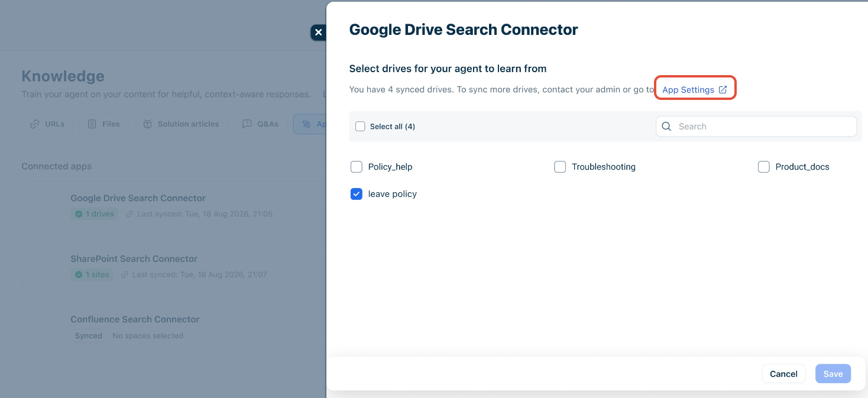Click the Troubleshooting drive label
This screenshot has width=868, height=398.
click(604, 167)
